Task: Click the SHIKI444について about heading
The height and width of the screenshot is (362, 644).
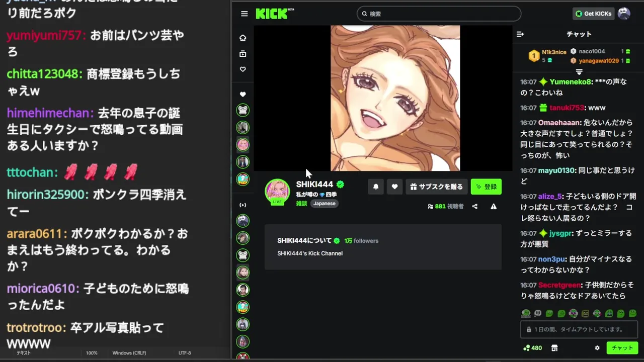Action: (304, 241)
